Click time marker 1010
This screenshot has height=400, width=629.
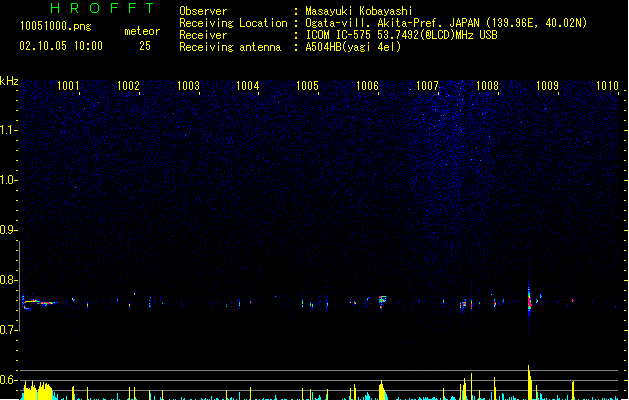(x=607, y=86)
